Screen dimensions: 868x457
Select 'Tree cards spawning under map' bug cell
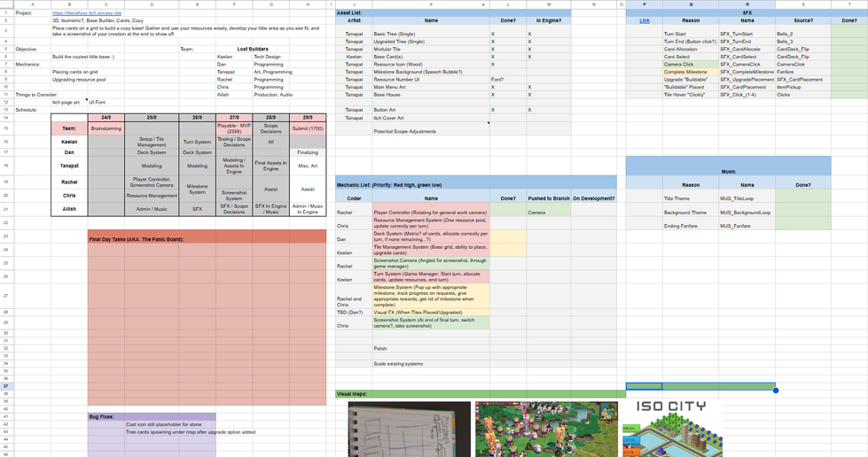(x=191, y=432)
